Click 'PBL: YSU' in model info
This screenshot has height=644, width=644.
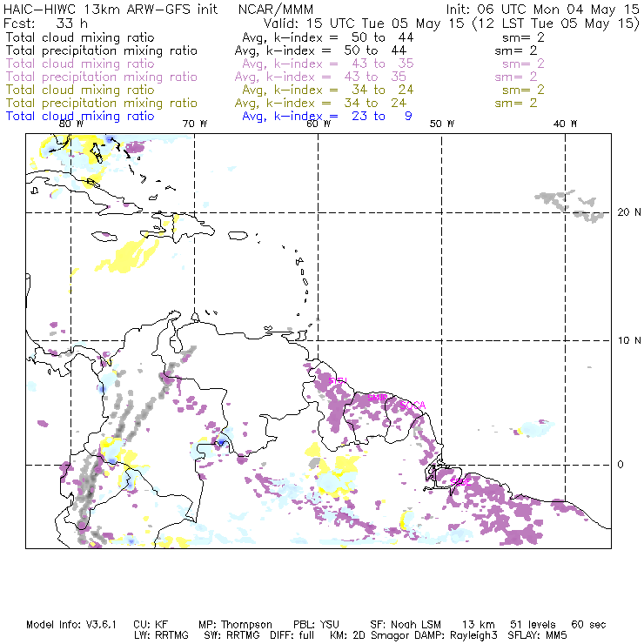(316, 625)
